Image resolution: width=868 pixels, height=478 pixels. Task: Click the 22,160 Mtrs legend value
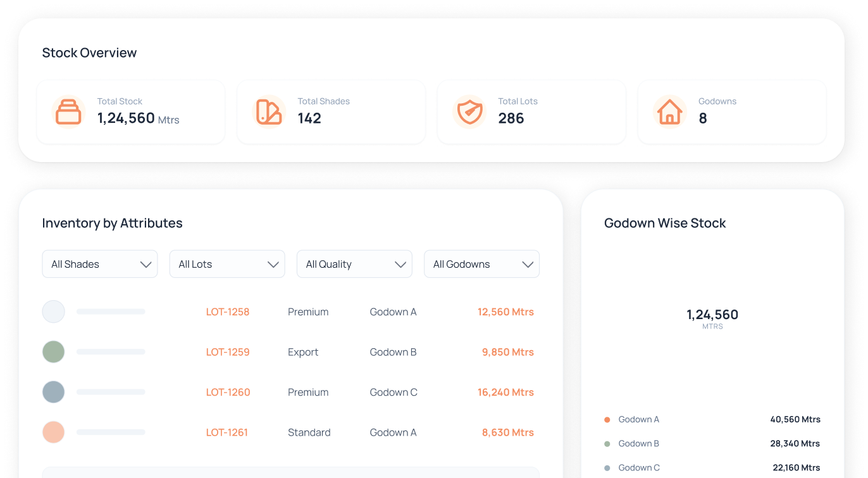[797, 467]
